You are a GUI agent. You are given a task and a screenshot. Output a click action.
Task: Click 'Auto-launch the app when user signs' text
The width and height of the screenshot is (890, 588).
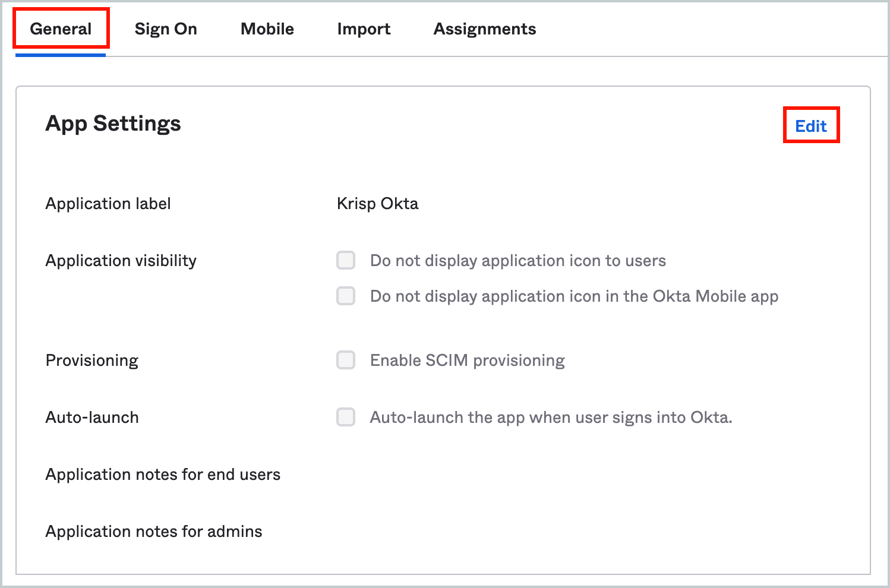click(x=551, y=418)
